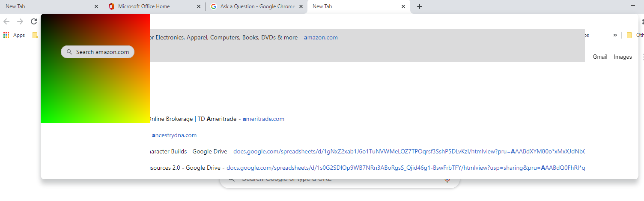Open a new tab with plus button
The image size is (644, 201).
(420, 6)
